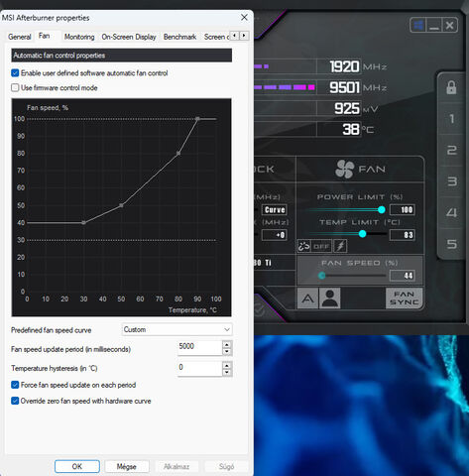The image size is (469, 476).
Task: Adjust the Temp Limit slider handle
Action: click(x=362, y=234)
